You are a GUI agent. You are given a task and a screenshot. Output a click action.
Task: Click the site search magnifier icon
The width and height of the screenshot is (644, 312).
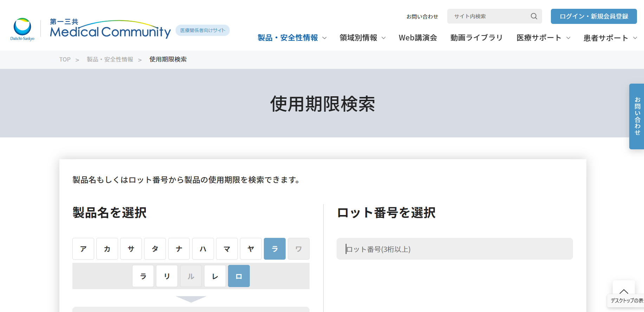coord(534,16)
